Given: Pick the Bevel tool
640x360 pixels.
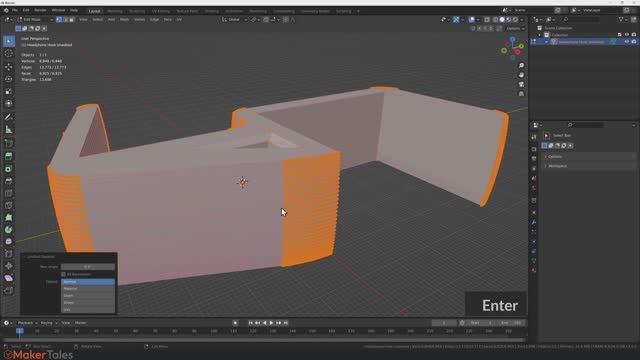Looking at the screenshot, I should pyautogui.click(x=9, y=181).
